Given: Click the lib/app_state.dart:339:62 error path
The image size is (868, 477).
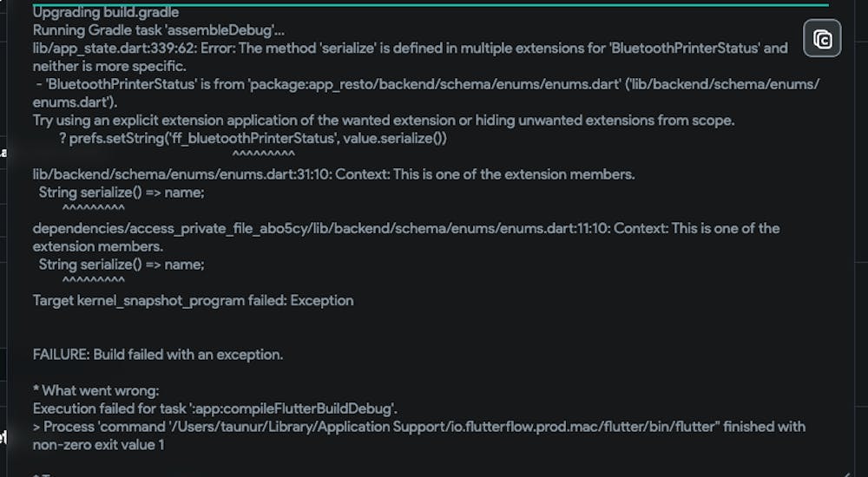Looking at the screenshot, I should [x=115, y=49].
